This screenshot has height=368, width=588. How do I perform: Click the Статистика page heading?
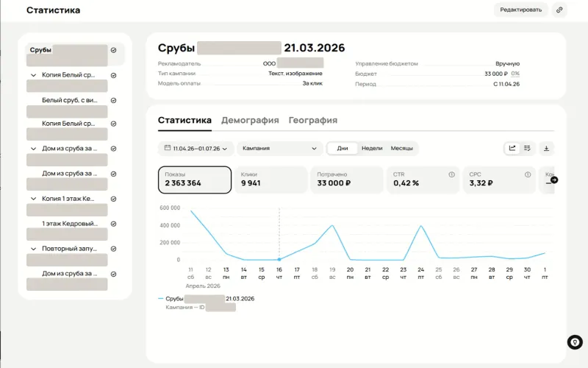tap(53, 10)
